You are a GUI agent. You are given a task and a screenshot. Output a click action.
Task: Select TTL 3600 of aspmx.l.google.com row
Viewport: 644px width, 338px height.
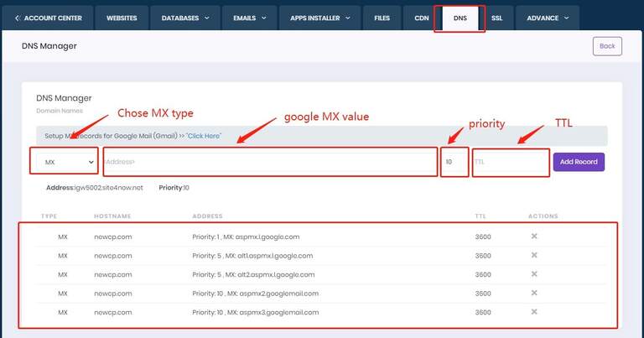(483, 237)
